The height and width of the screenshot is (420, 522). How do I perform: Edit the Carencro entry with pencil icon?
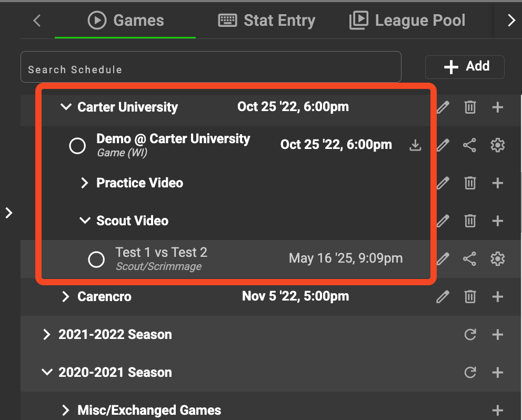coord(443,296)
